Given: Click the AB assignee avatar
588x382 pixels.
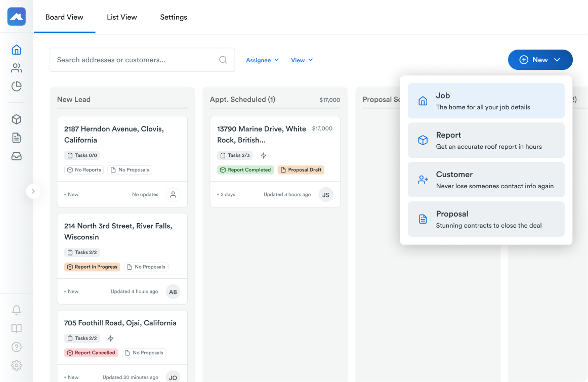Looking at the screenshot, I should (x=173, y=291).
